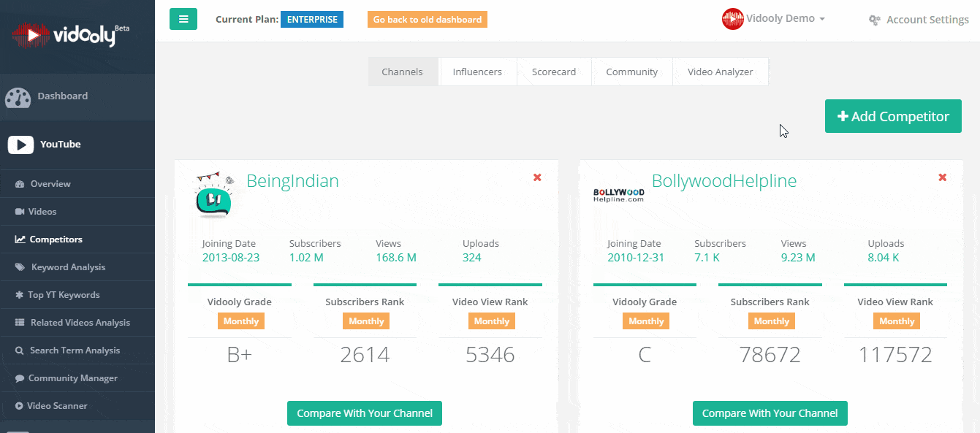Open Search Term Analysis in the sidebar
This screenshot has height=433, width=980.
click(77, 350)
